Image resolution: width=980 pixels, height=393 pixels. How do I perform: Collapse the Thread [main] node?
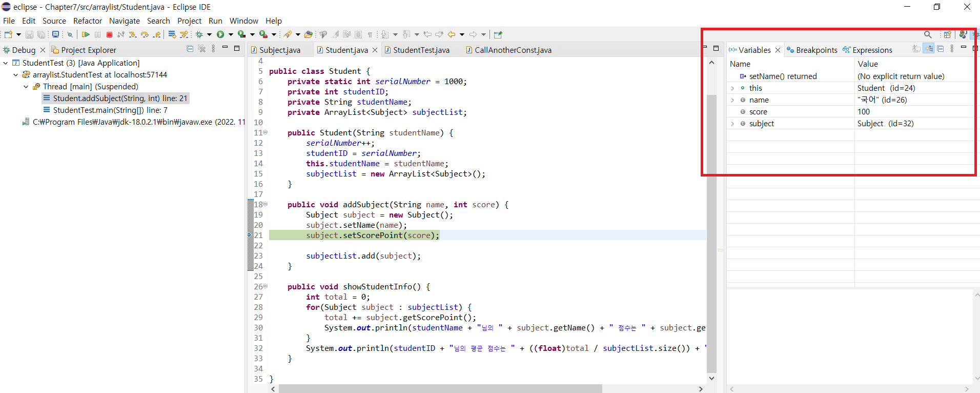26,87
